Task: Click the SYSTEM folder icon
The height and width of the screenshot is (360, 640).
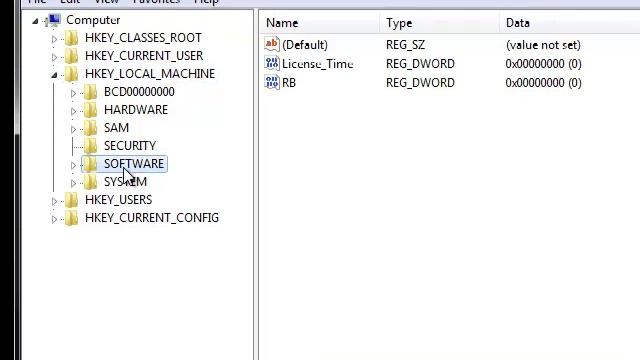Action: (x=90, y=182)
